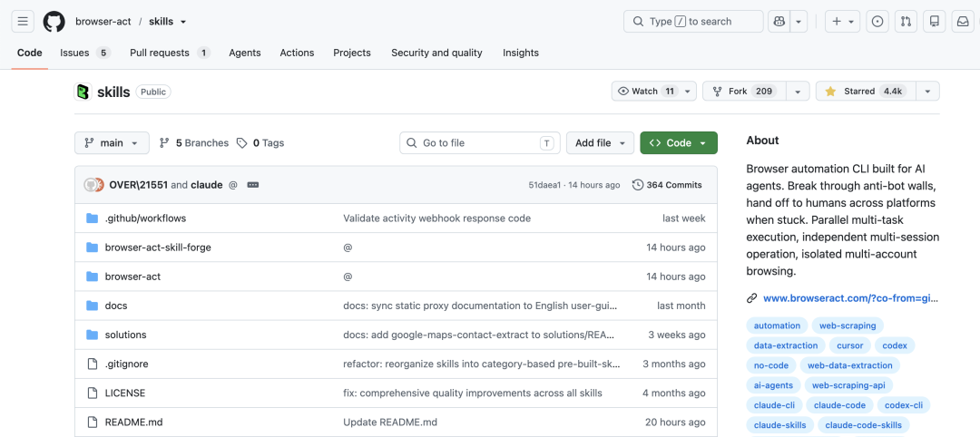Open the green Code dropdown
Screen dimensions: 980x437
coord(679,143)
